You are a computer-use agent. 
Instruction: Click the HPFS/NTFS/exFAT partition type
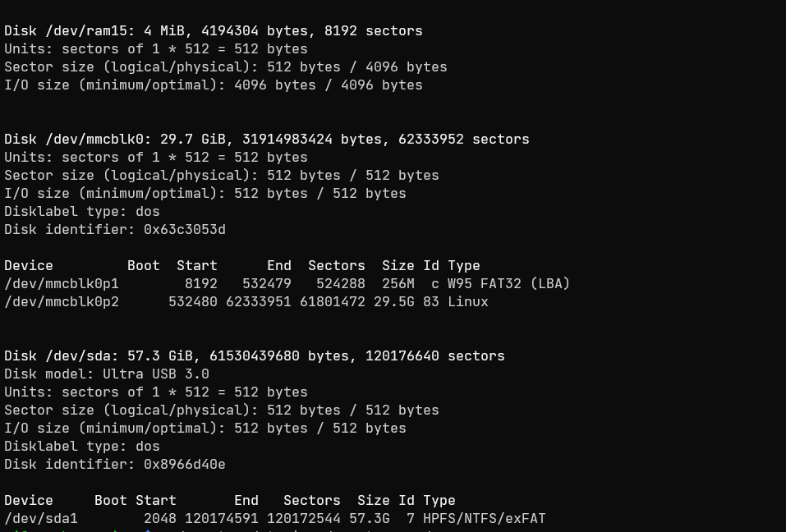pyautogui.click(x=485, y=519)
